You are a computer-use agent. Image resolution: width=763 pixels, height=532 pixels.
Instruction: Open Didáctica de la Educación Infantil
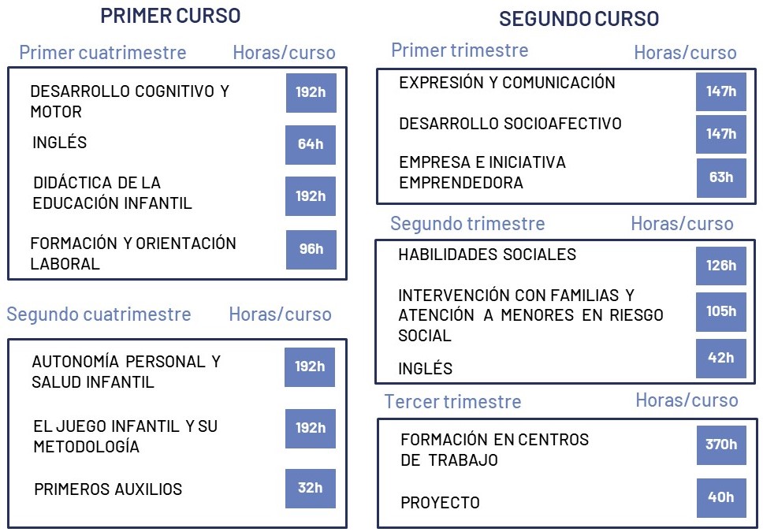(x=113, y=193)
